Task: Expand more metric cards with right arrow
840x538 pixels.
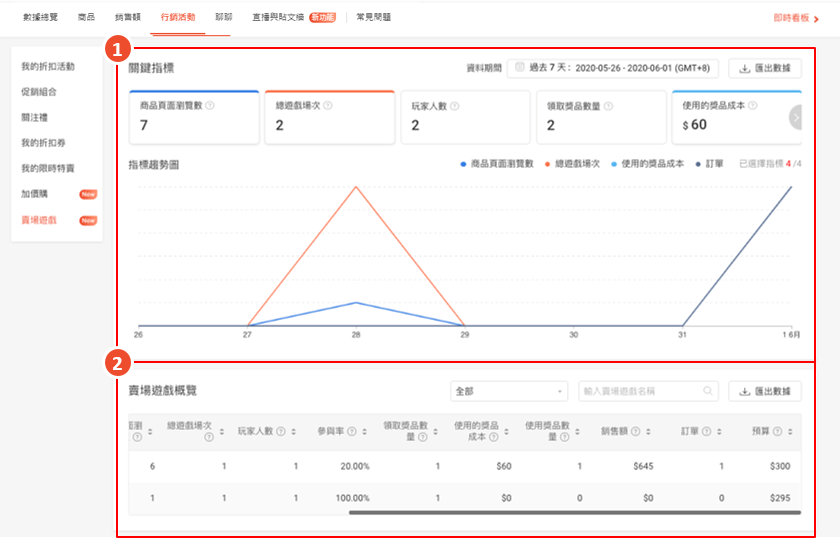Action: (x=796, y=117)
